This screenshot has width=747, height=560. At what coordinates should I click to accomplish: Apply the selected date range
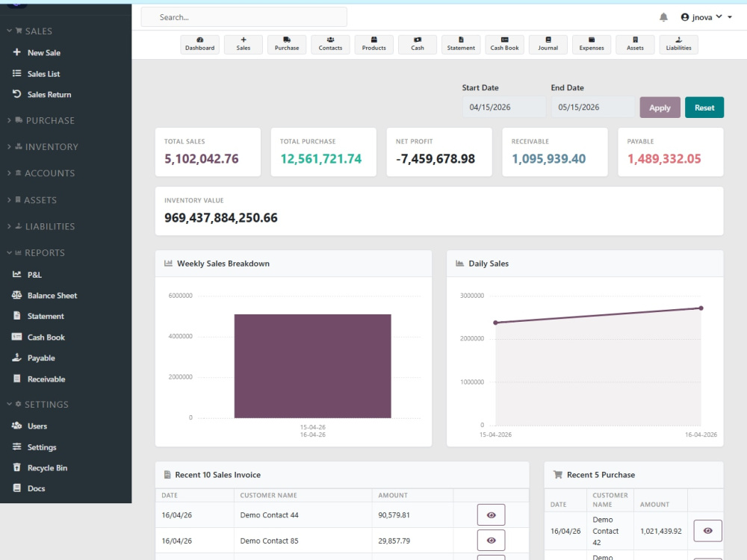[x=660, y=108]
